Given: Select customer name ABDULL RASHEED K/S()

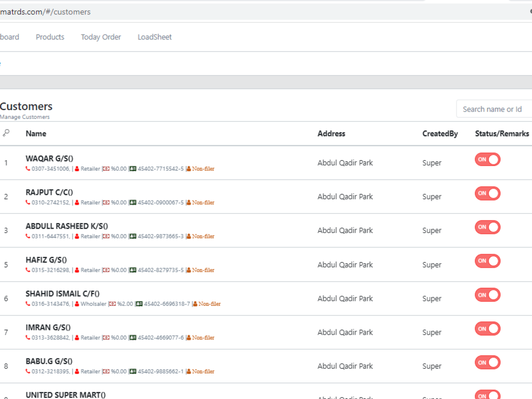Looking at the screenshot, I should pyautogui.click(x=67, y=226).
